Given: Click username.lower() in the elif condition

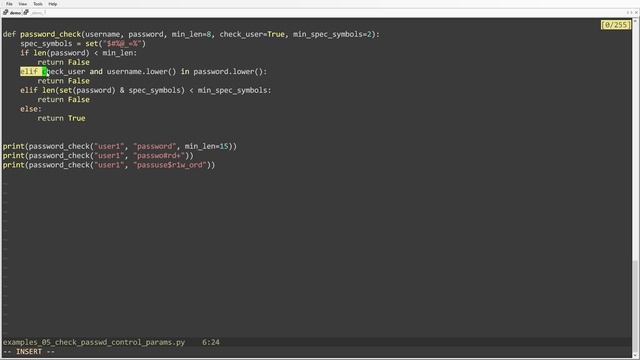Looking at the screenshot, I should coord(141,72).
